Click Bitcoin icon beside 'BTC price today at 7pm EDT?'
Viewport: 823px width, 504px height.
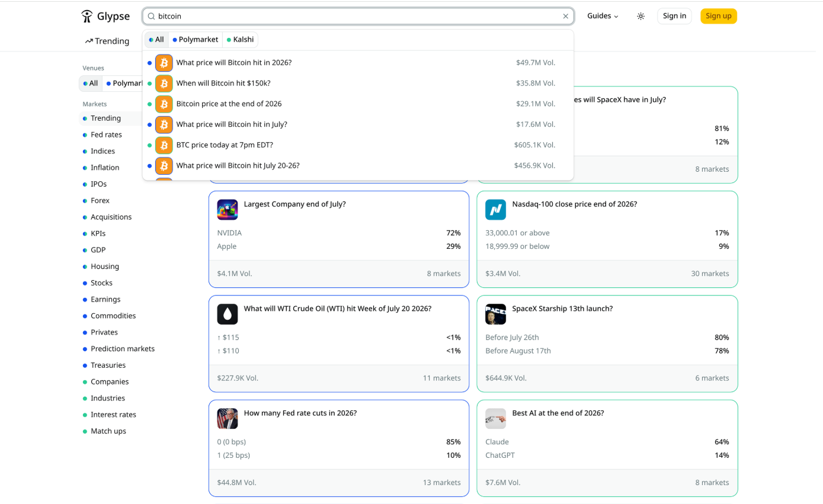(x=164, y=145)
